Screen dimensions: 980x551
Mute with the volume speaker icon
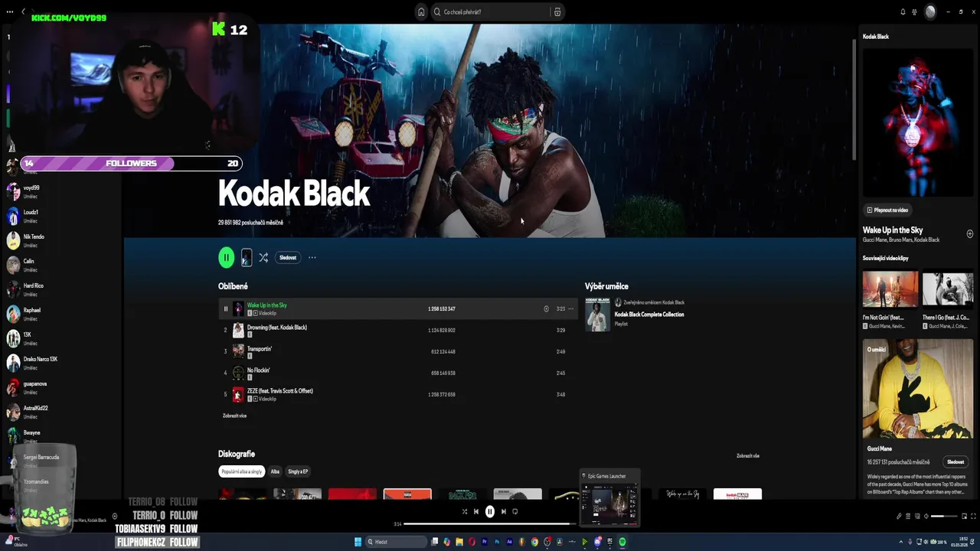(926, 516)
